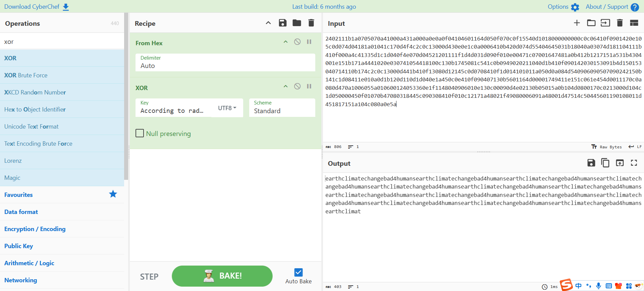Screen dimensions: 644x291
Task: Save output to file icon
Action: click(x=591, y=163)
